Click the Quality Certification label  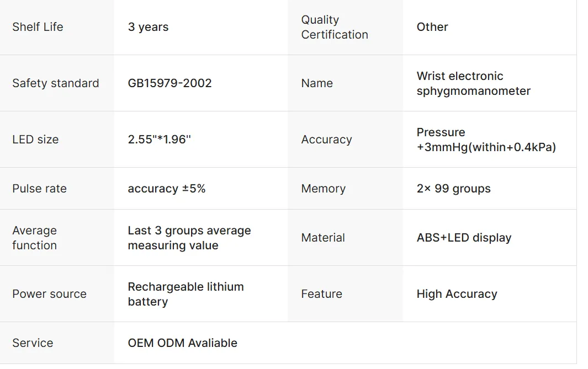click(x=335, y=27)
